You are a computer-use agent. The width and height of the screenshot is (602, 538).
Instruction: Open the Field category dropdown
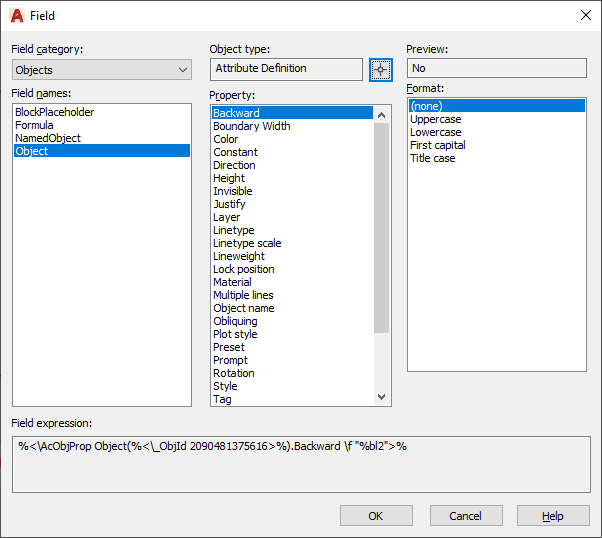pyautogui.click(x=102, y=70)
